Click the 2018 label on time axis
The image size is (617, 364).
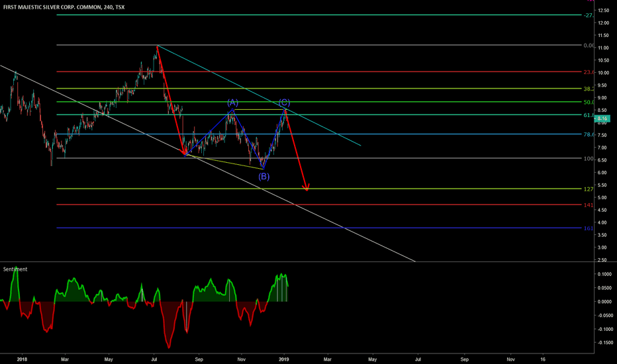click(x=22, y=359)
